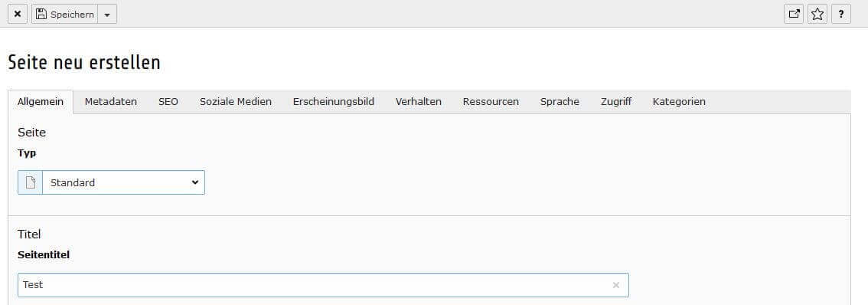The width and height of the screenshot is (868, 305).
Task: Open the SEO tab
Action: [x=168, y=102]
